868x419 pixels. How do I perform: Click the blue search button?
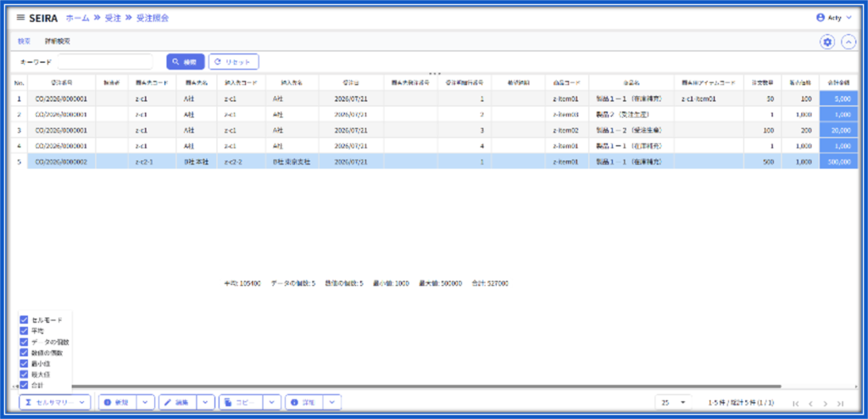pyautogui.click(x=186, y=62)
